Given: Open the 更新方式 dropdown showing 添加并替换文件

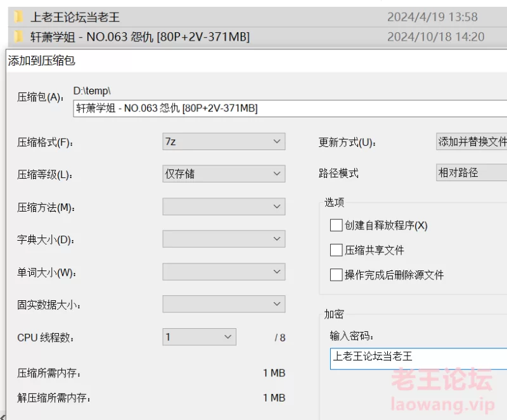Looking at the screenshot, I should [472, 141].
